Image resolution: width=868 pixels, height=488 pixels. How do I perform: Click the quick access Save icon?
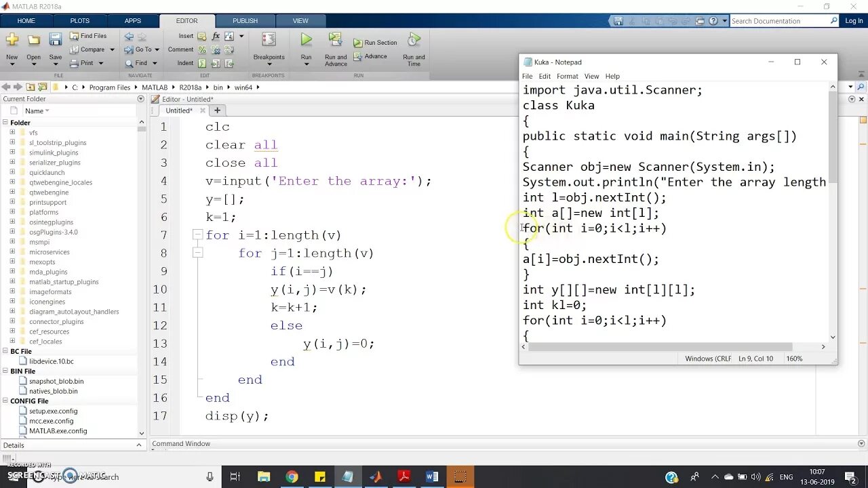point(618,21)
